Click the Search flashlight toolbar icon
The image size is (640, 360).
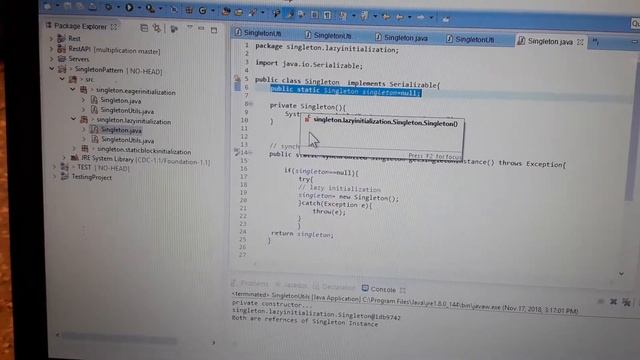[252, 13]
